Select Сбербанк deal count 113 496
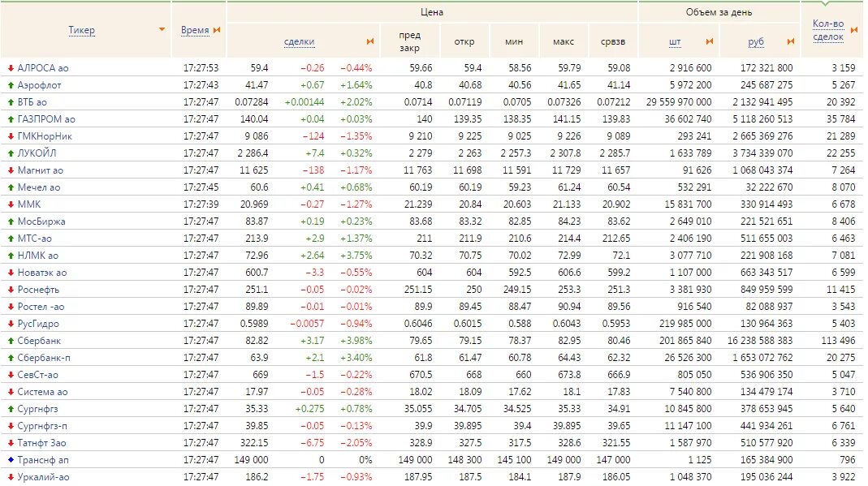868x486 pixels. pos(838,341)
